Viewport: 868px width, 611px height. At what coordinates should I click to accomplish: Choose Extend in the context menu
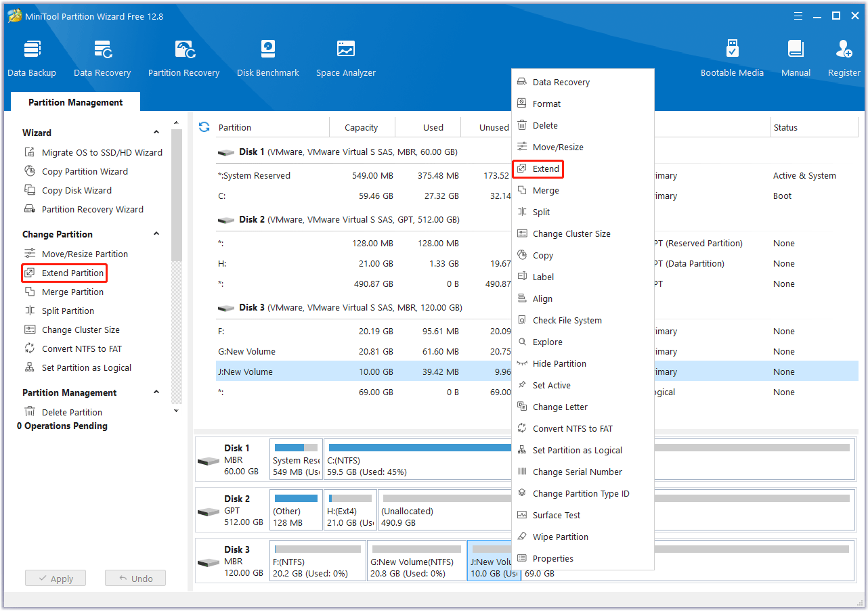(x=582, y=168)
